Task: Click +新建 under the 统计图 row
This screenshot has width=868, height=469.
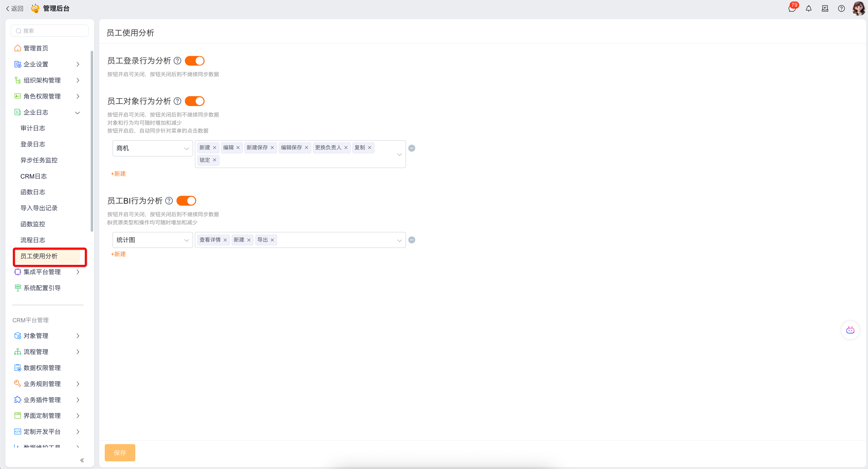Action: (x=118, y=254)
